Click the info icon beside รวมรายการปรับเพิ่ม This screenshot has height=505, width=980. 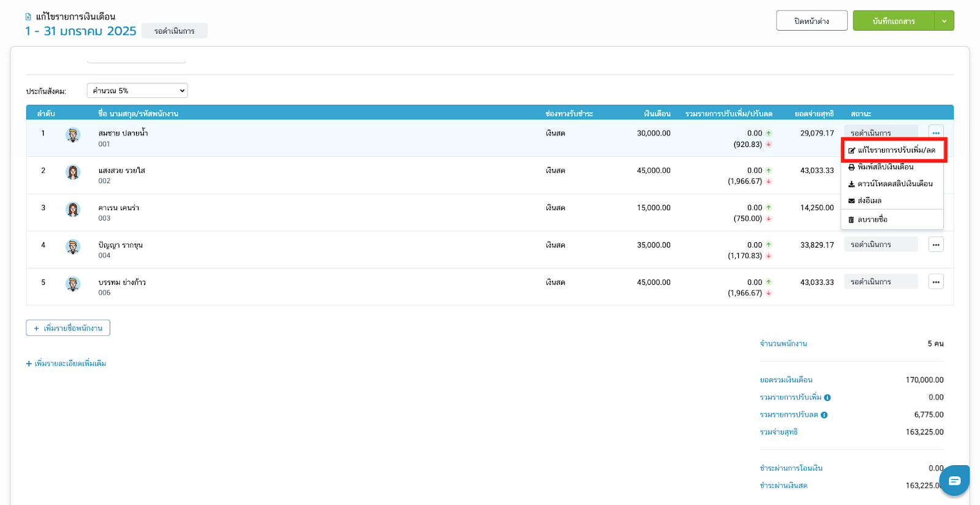point(827,398)
